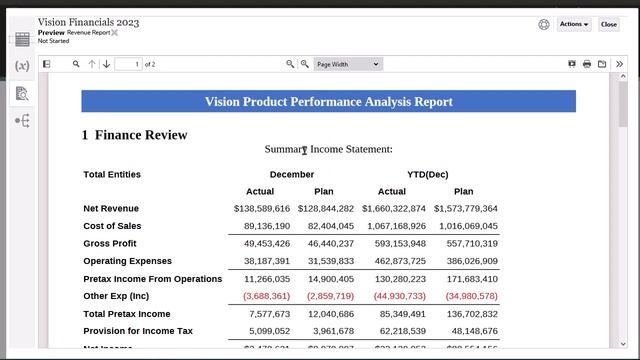640x360 pixels.
Task: Click 'Cost of Sales' row label
Action: 112,226
